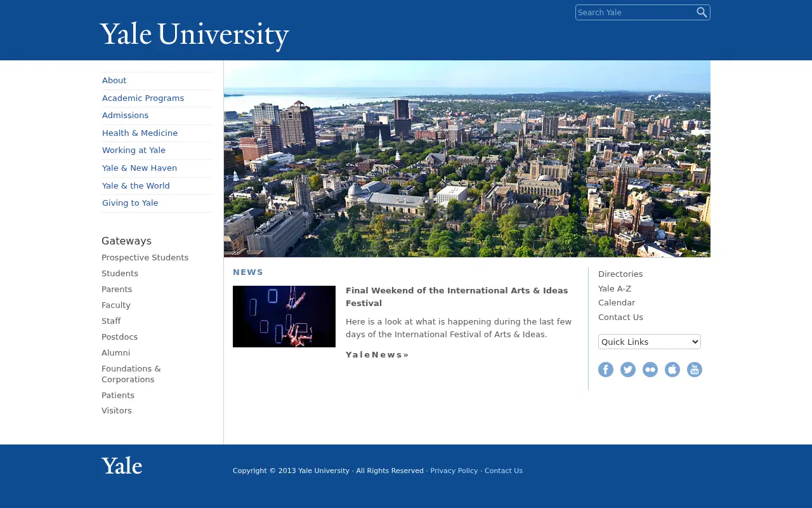Open Yale's Twitter icon
The image size is (812, 508).
point(628,370)
